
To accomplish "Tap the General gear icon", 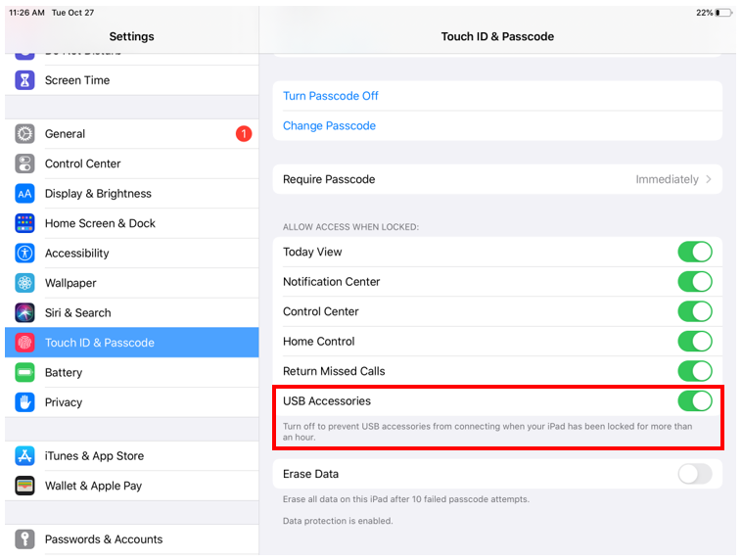I will pos(25,134).
